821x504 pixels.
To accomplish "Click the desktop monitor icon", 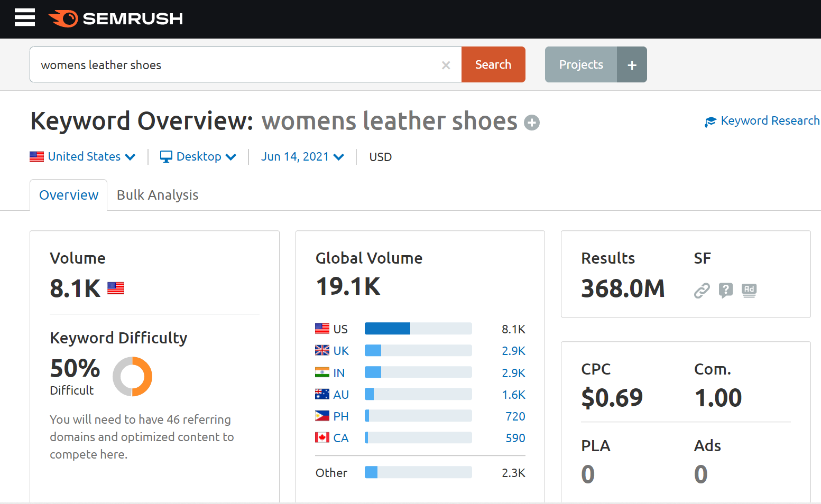I will [166, 157].
